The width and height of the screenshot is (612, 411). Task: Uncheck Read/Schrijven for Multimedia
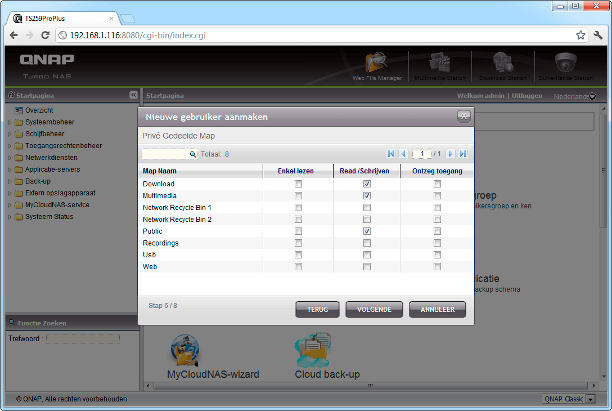pos(367,195)
